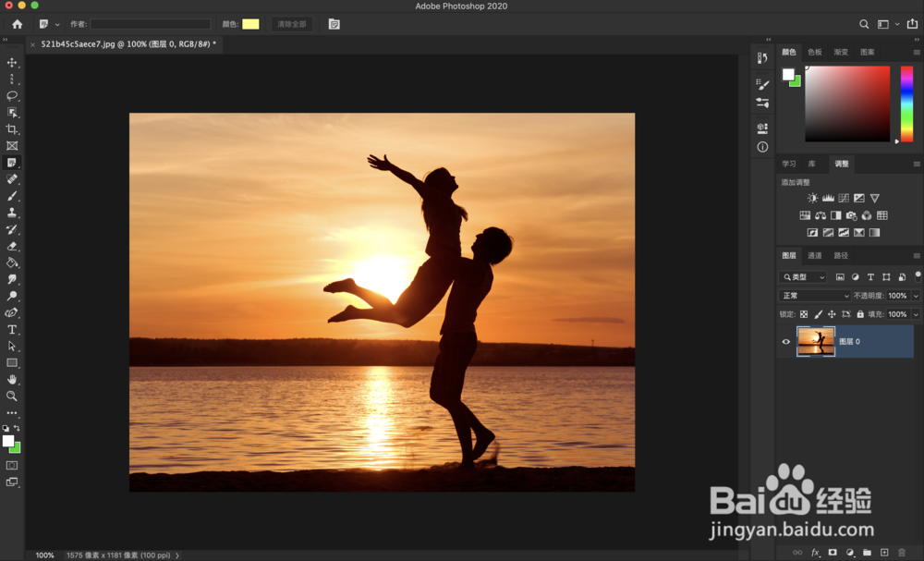Select the Dodge tool
The image size is (924, 561).
click(12, 296)
